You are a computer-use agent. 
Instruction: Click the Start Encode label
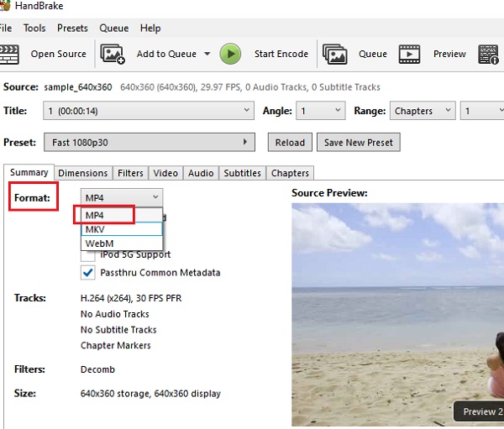point(281,54)
